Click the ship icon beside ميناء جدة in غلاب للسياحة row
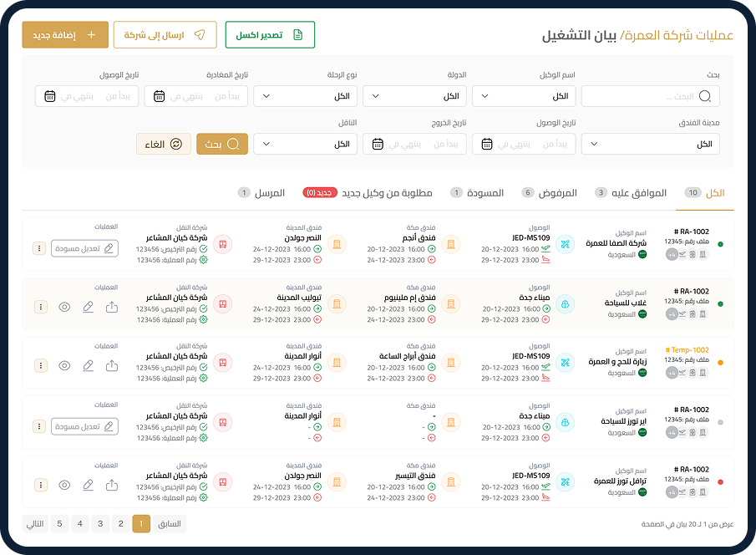This screenshot has width=756, height=555. (565, 303)
